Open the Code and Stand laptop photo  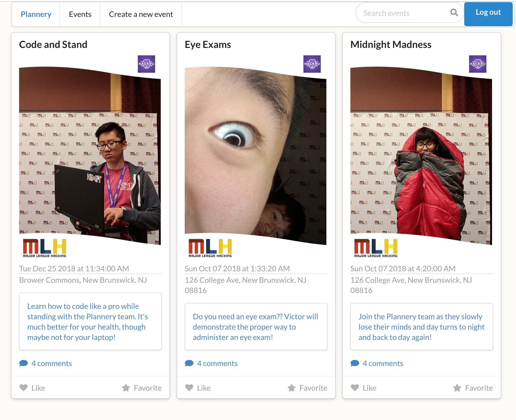click(x=90, y=156)
